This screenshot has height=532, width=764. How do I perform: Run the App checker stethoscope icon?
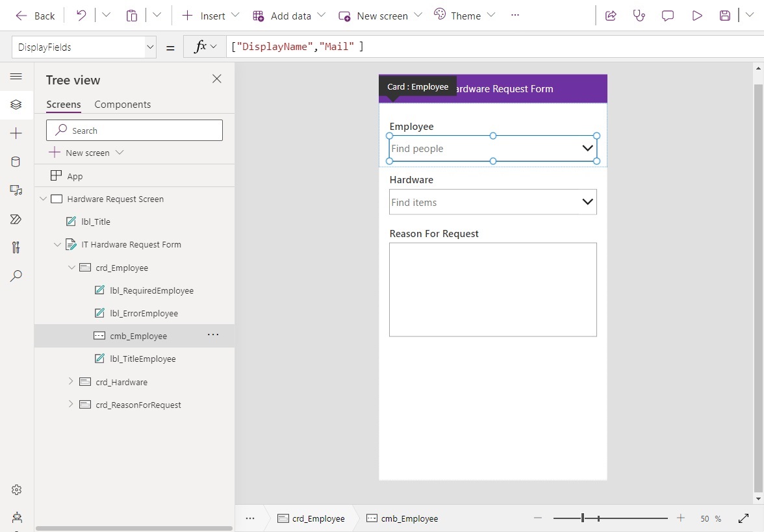639,15
